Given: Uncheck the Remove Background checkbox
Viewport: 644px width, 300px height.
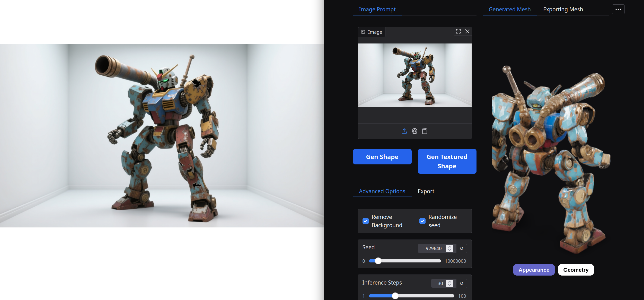Looking at the screenshot, I should pos(365,221).
